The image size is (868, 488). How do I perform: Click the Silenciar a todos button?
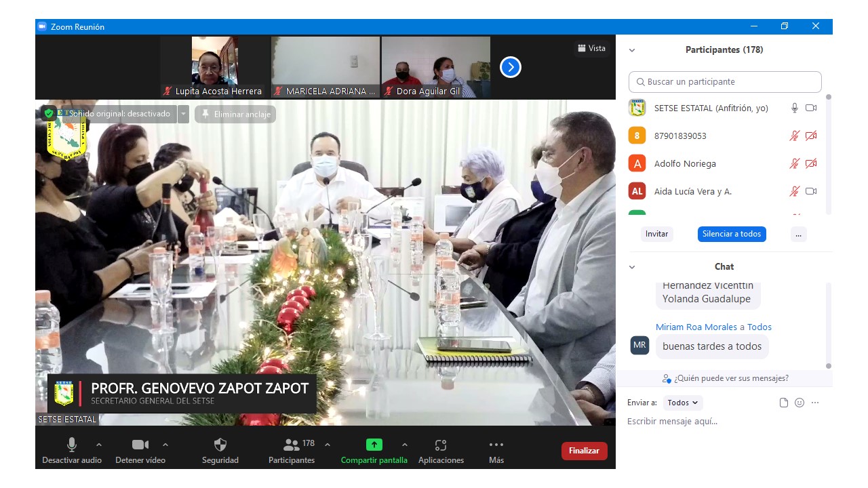[732, 234]
